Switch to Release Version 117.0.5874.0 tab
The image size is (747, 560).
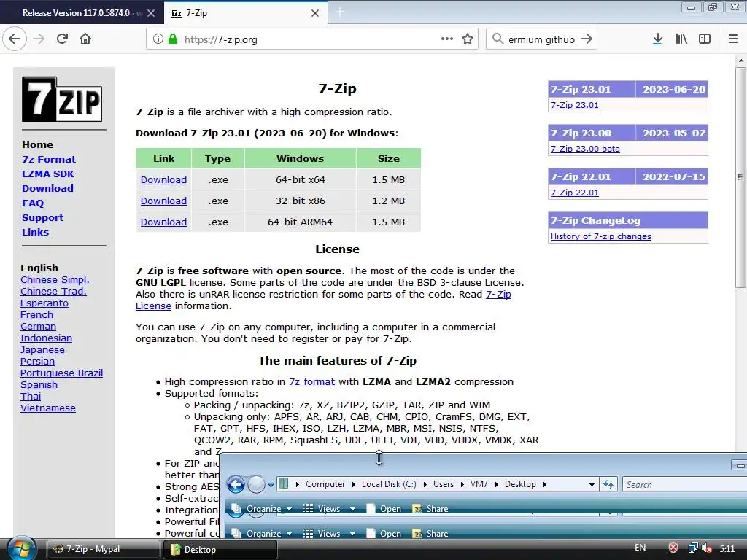[82, 13]
